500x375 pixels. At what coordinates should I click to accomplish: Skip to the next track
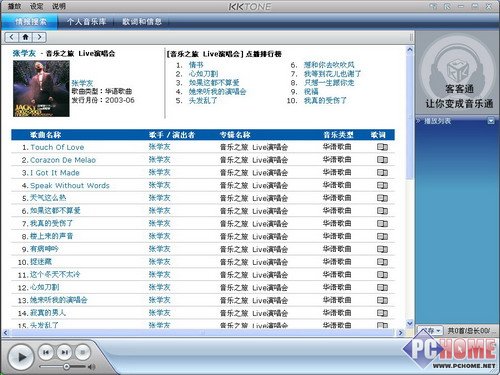pyautogui.click(x=64, y=352)
